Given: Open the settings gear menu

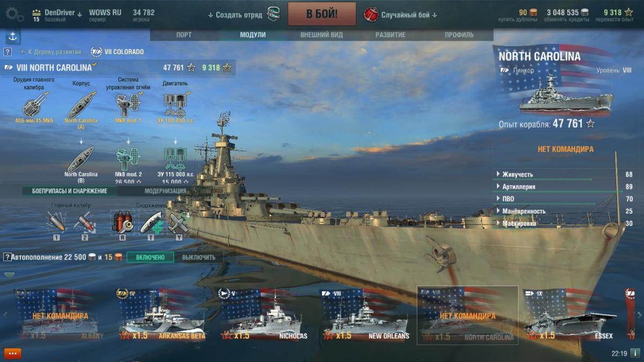Looking at the screenshot, I should [x=13, y=13].
